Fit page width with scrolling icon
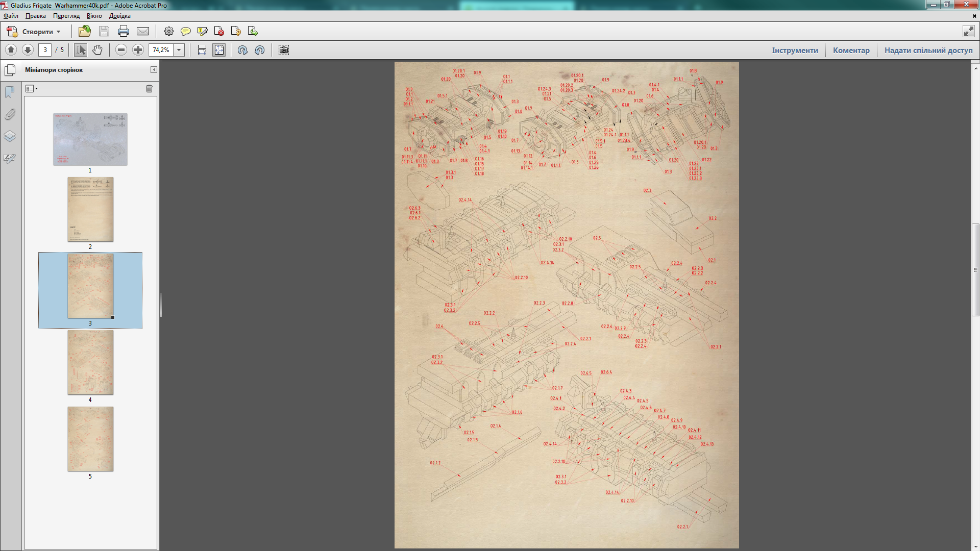The image size is (980, 551). tap(202, 49)
